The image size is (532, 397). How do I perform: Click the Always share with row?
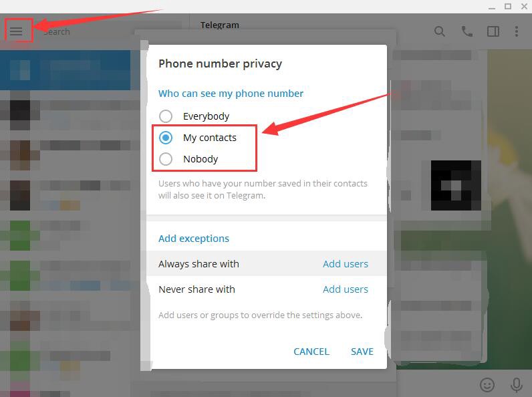267,263
